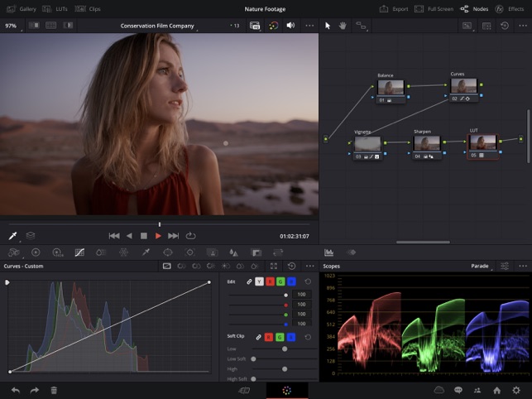Open the Key palette
Viewport: 532px width, 399px height.
pyautogui.click(x=256, y=252)
